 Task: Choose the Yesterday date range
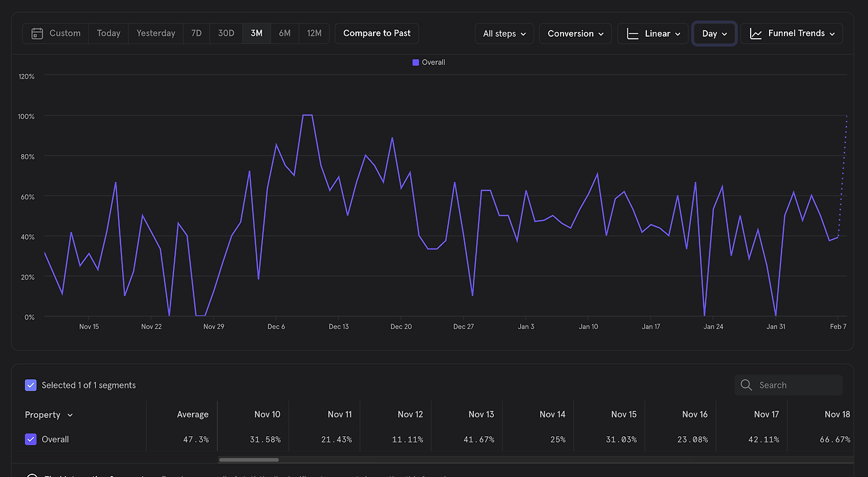(x=156, y=33)
